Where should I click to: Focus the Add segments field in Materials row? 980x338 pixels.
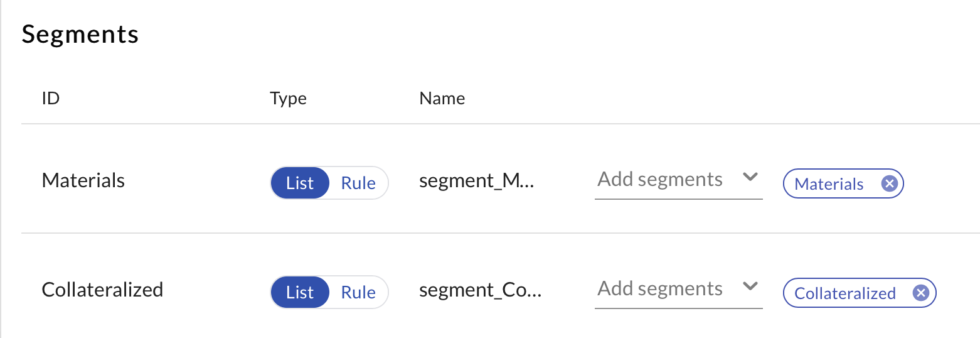660,180
